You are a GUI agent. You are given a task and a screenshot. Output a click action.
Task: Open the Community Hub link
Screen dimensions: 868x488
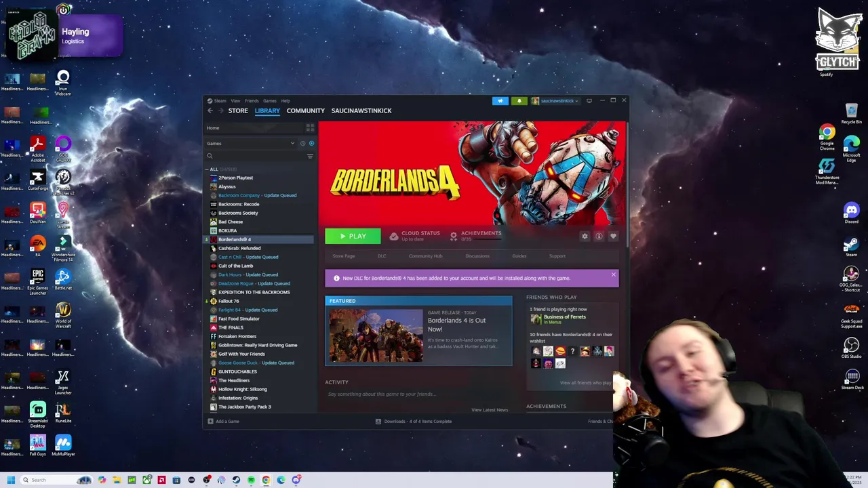pyautogui.click(x=425, y=256)
